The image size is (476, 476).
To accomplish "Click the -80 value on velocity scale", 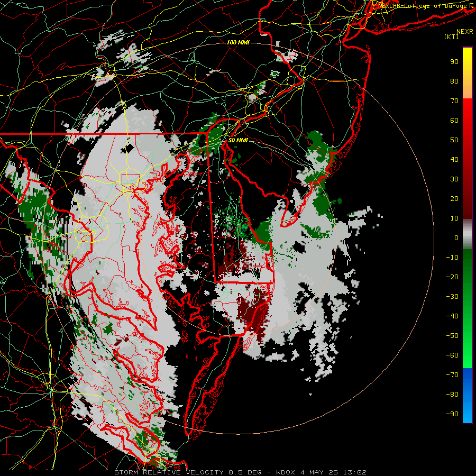I will (x=452, y=395).
